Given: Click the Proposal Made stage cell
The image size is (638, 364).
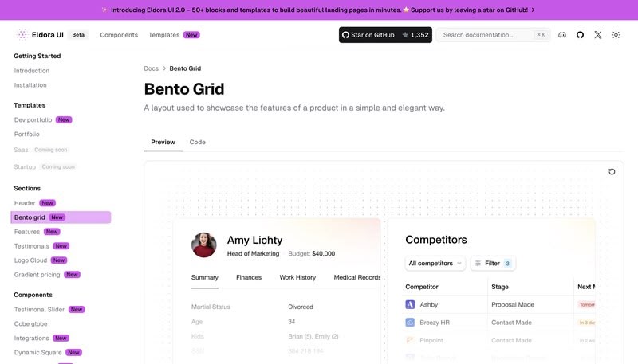Looking at the screenshot, I should (x=513, y=304).
